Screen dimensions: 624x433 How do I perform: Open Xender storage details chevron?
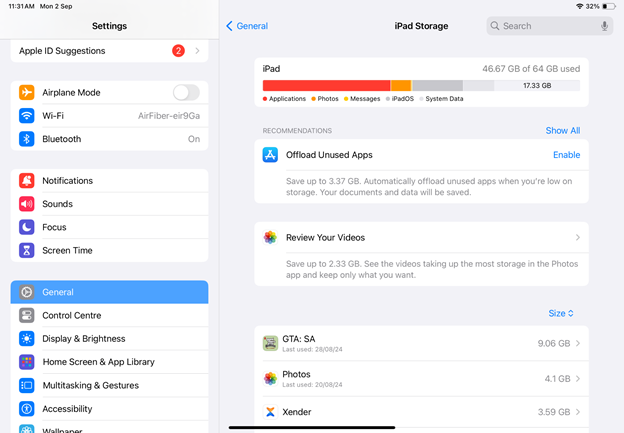coord(578,412)
